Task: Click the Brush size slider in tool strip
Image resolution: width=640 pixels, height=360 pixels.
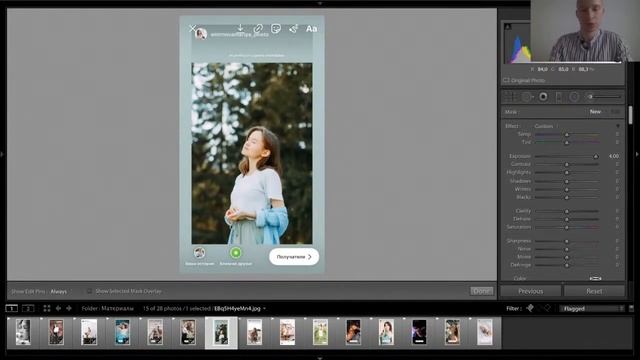Action: coord(604,97)
